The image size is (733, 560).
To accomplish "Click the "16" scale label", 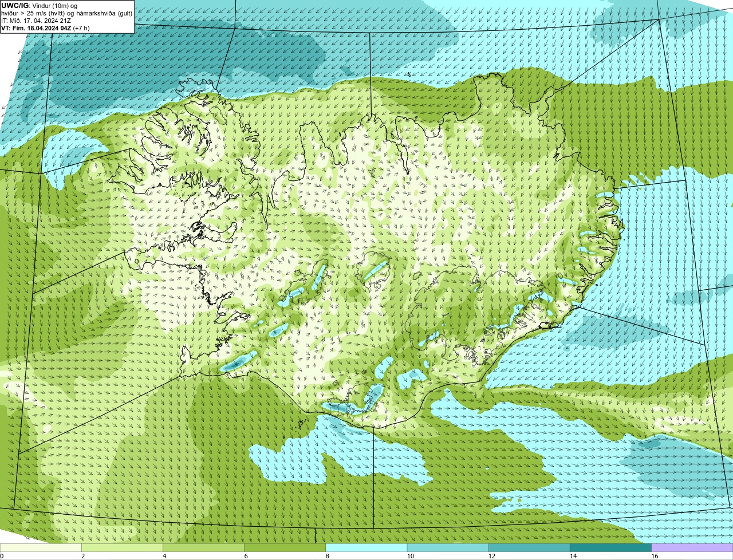I will pos(654,556).
